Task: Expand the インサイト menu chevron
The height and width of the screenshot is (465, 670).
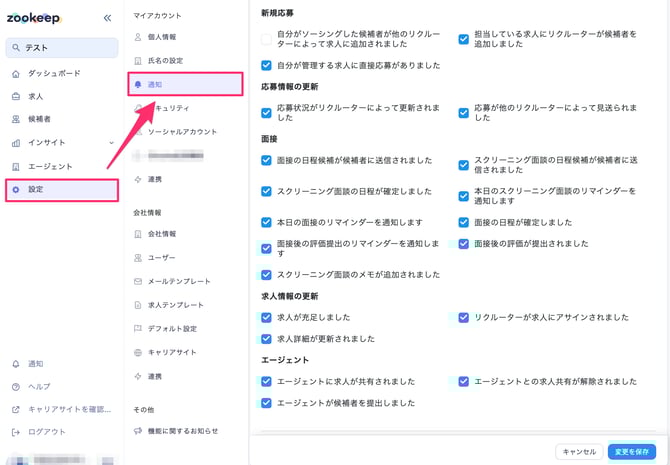Action: click(112, 143)
